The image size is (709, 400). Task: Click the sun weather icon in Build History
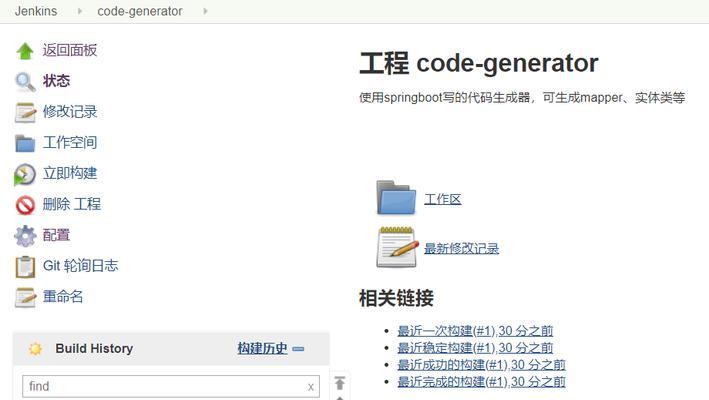(x=35, y=348)
